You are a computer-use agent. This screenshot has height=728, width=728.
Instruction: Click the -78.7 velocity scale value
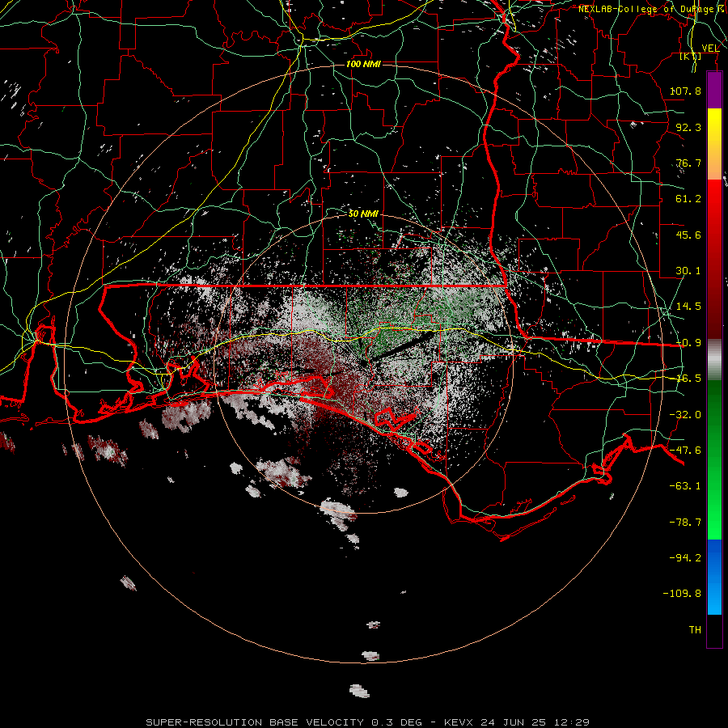pyautogui.click(x=685, y=523)
